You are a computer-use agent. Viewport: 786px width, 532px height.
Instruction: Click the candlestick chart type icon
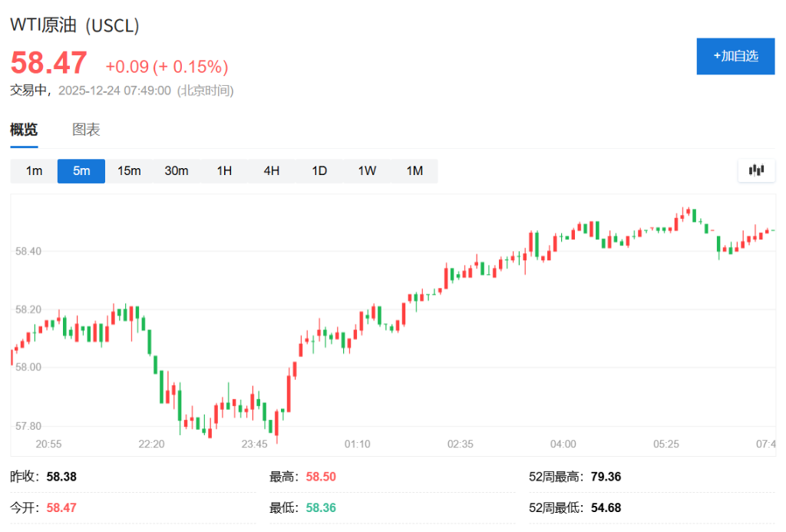click(756, 170)
